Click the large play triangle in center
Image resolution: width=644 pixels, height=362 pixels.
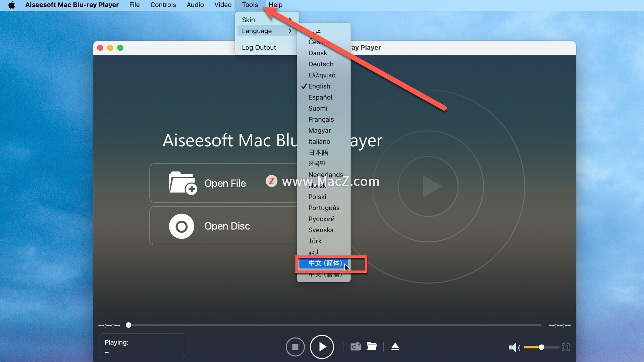tap(431, 186)
